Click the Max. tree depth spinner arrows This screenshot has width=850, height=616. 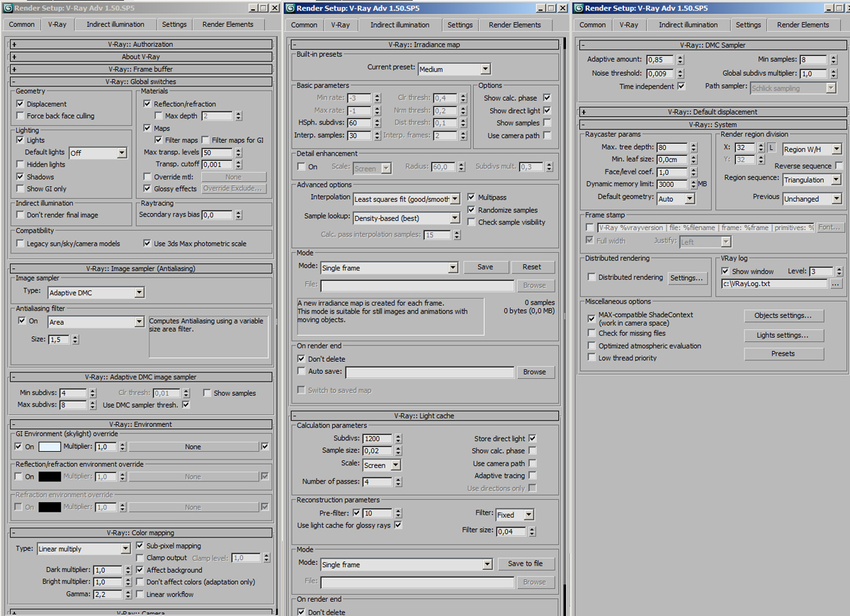point(693,148)
